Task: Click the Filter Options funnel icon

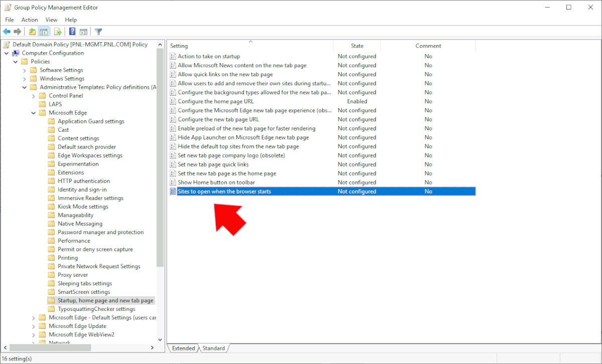Action: point(98,31)
